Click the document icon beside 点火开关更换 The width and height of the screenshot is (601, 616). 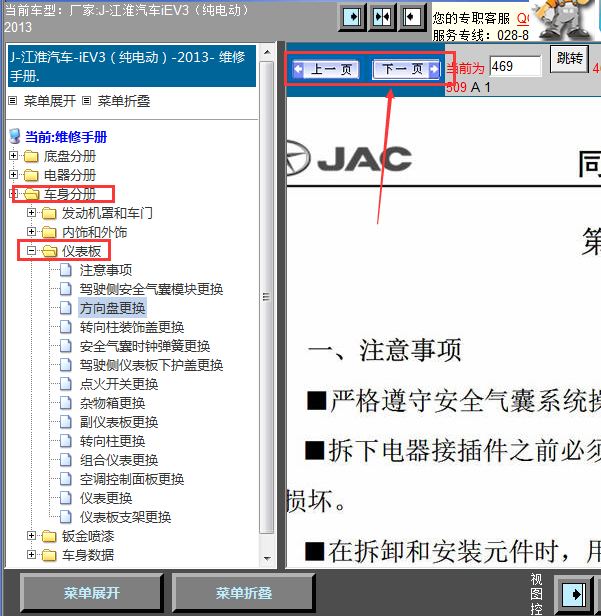[x=66, y=384]
